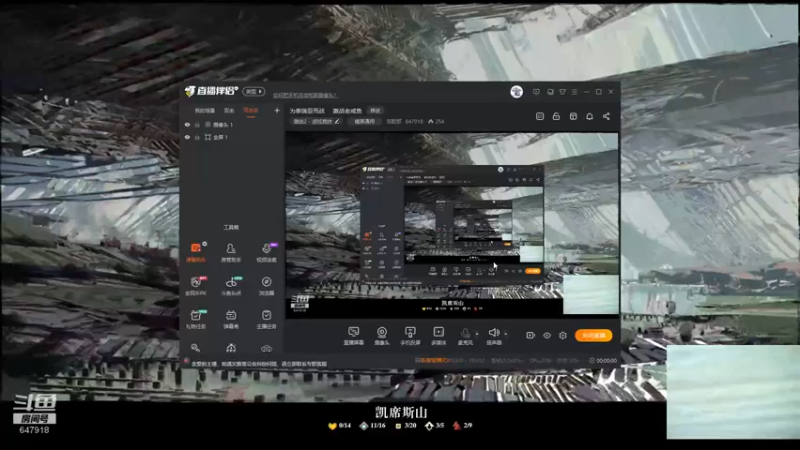Image resolution: width=800 pixels, height=450 pixels.
Task: Mute the 扬声器 speaker
Action: [x=493, y=336]
